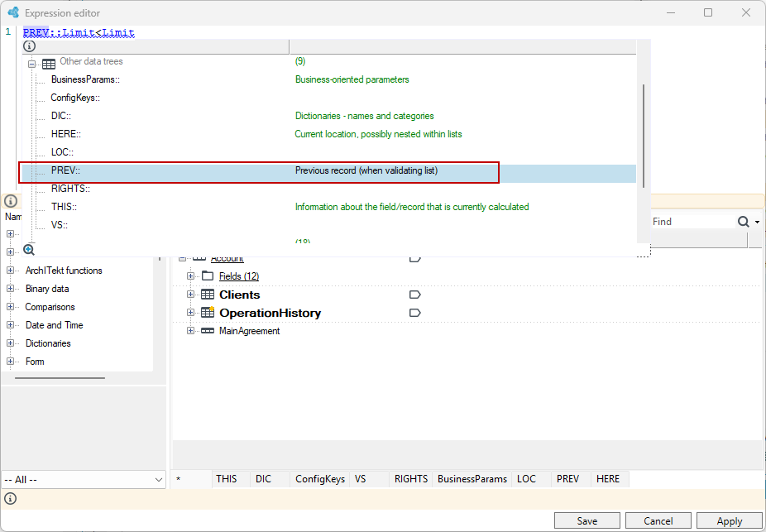Image resolution: width=766 pixels, height=532 pixels.
Task: Expand the Form category
Action: [10, 362]
